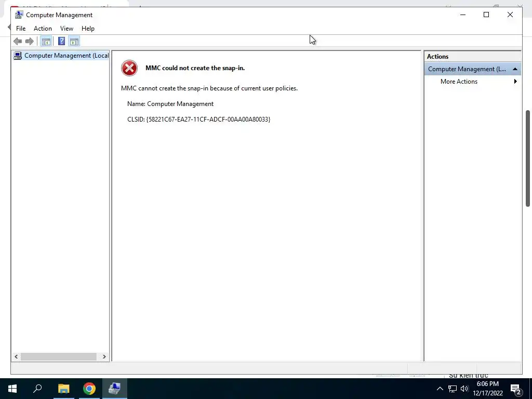
Task: Open the View menu
Action: coord(66,29)
